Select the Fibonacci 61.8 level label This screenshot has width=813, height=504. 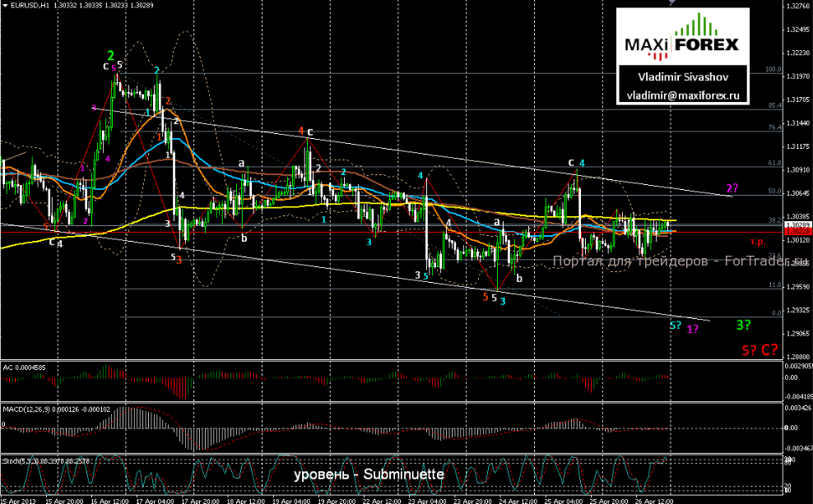(x=775, y=163)
